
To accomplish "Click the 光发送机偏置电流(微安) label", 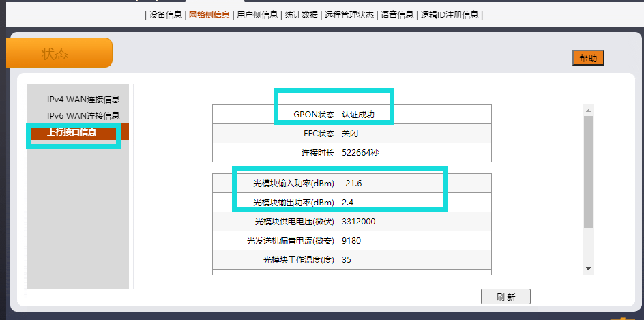I will point(291,241).
